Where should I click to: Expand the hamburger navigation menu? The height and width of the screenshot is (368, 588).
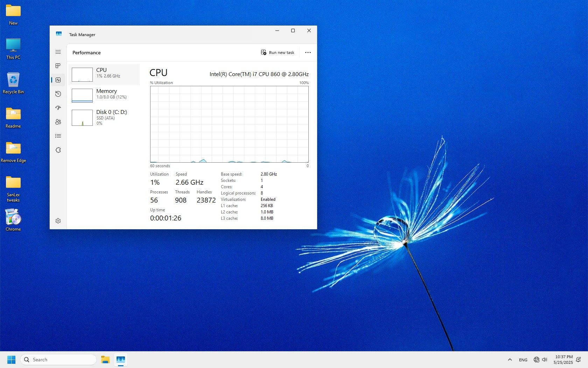point(58,52)
